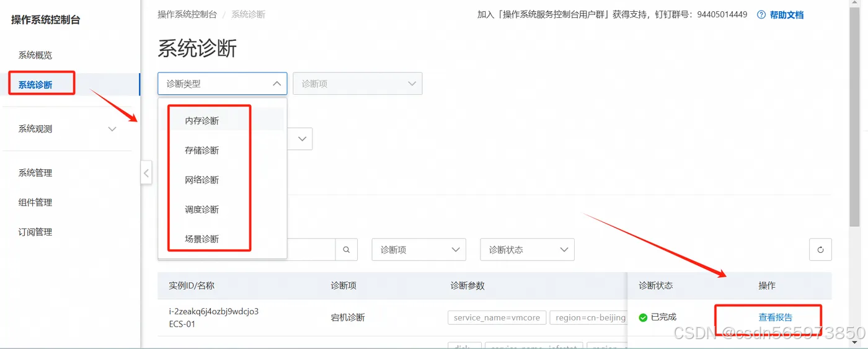This screenshot has height=349, width=868.
Task: Click the help document question-mark icon
Action: tap(761, 15)
